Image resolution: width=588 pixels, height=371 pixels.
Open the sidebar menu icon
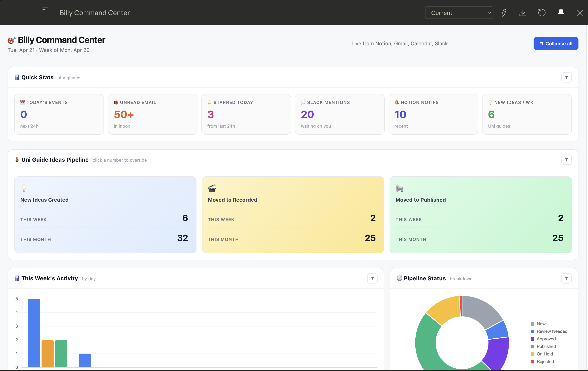[45, 8]
